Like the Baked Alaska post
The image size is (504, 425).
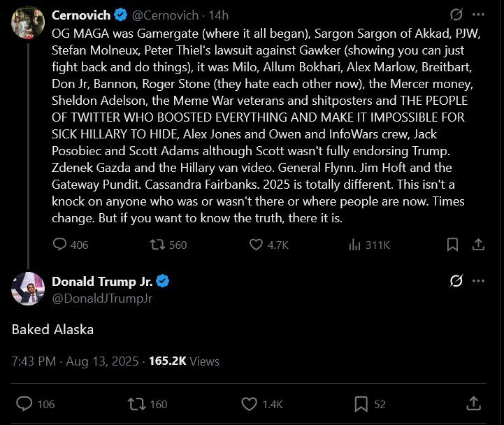point(250,403)
